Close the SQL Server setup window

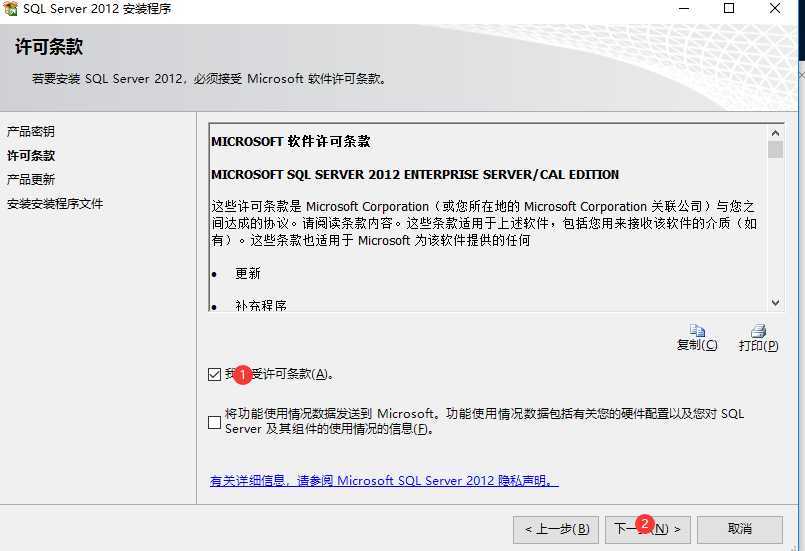click(x=775, y=9)
